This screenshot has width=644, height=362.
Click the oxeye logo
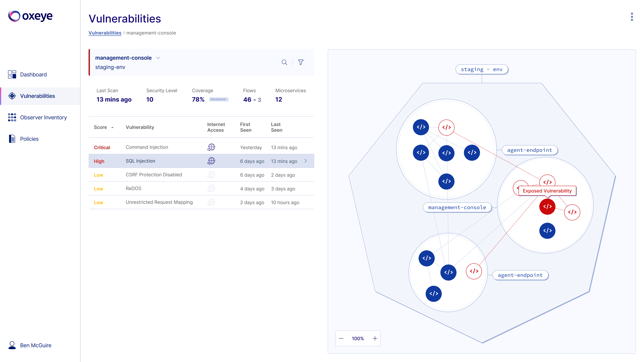pos(30,16)
